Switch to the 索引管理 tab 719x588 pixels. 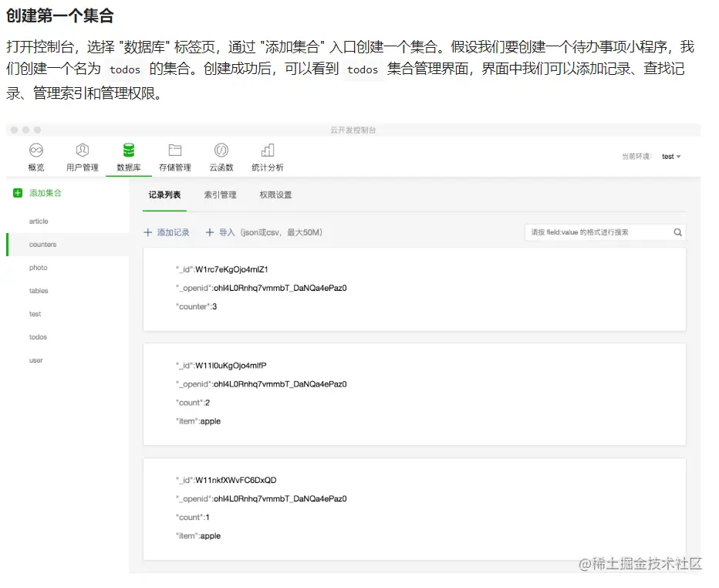[x=220, y=195]
